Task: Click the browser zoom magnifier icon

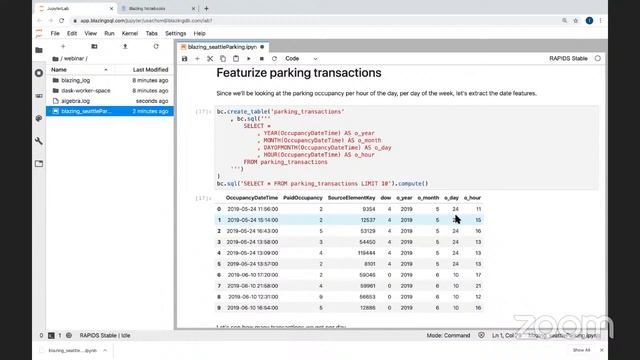Action: pos(564,20)
